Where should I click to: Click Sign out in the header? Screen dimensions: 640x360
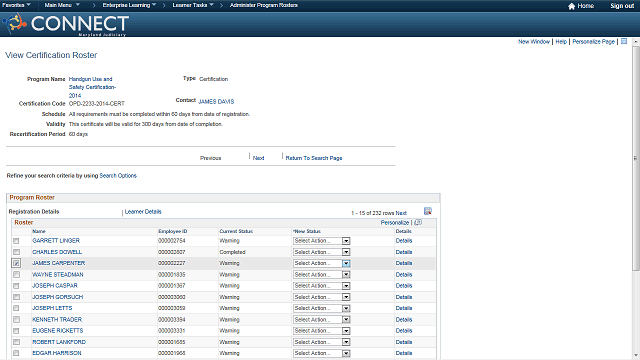pyautogui.click(x=622, y=6)
